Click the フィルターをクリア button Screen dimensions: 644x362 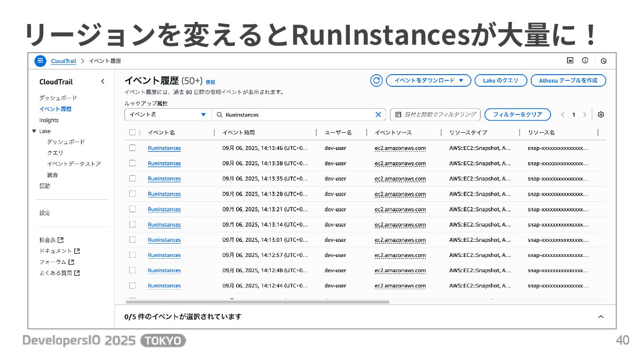coord(517,114)
